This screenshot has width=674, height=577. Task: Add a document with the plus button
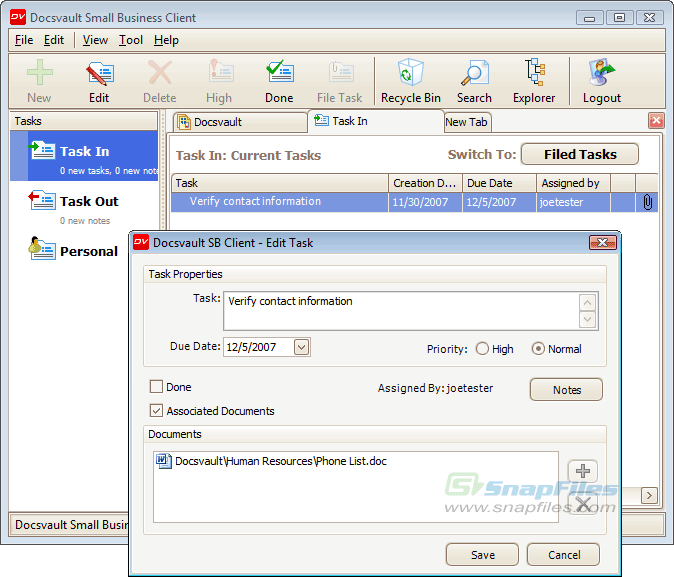click(583, 471)
